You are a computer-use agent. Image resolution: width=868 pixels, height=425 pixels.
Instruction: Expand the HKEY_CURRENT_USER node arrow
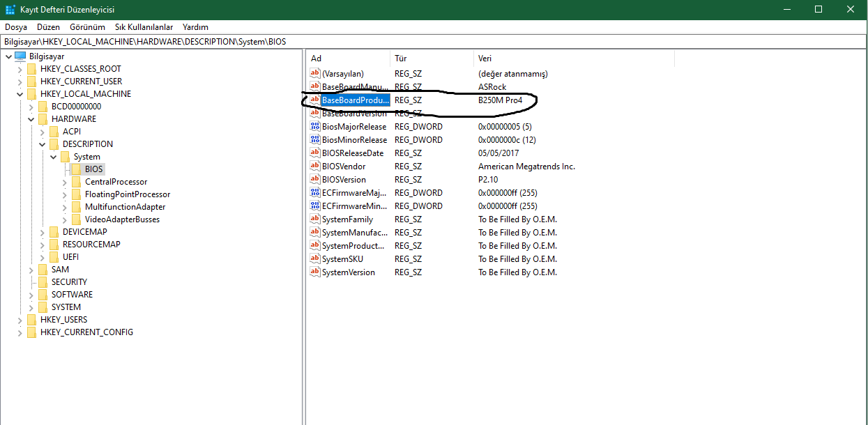point(20,82)
